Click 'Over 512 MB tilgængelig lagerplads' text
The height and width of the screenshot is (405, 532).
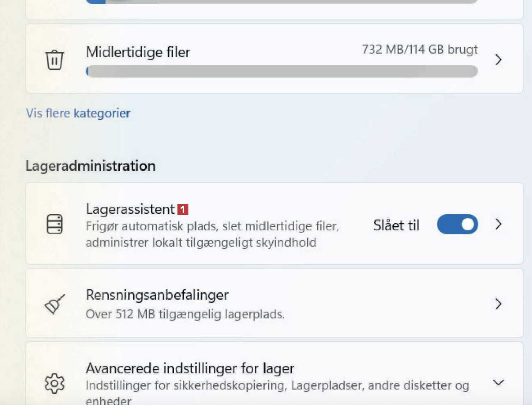pyautogui.click(x=185, y=314)
